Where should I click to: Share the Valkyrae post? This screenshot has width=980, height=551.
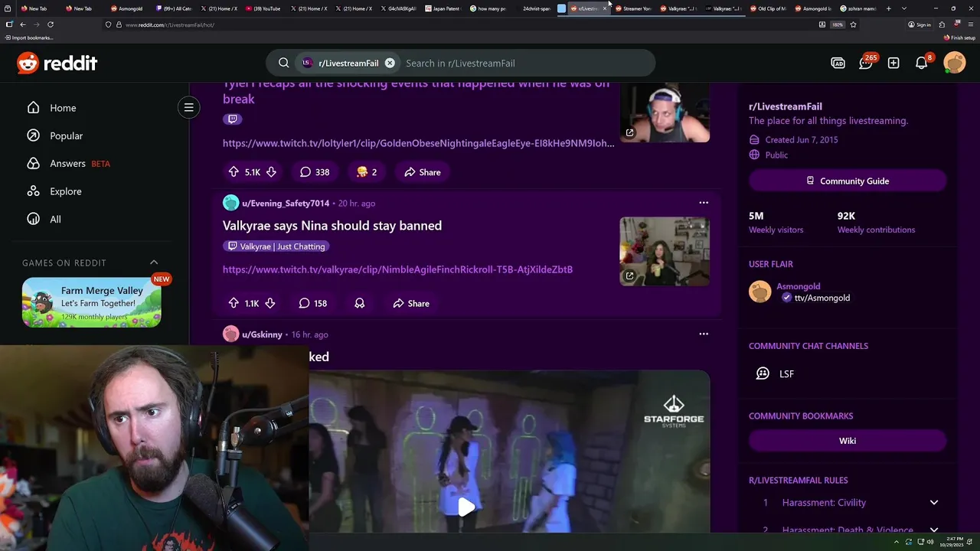pos(411,303)
